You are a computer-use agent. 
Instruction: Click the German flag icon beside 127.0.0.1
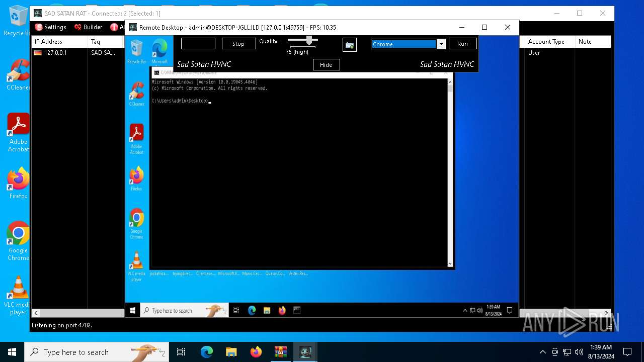pos(38,53)
